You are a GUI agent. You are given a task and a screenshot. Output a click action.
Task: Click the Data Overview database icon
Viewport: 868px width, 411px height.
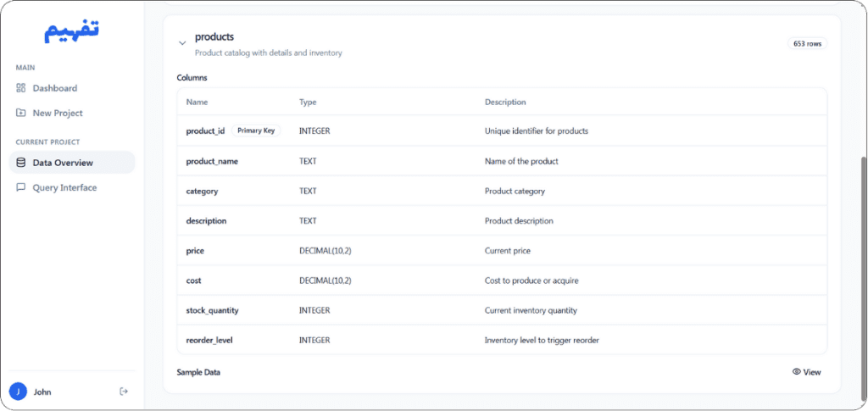pos(21,163)
